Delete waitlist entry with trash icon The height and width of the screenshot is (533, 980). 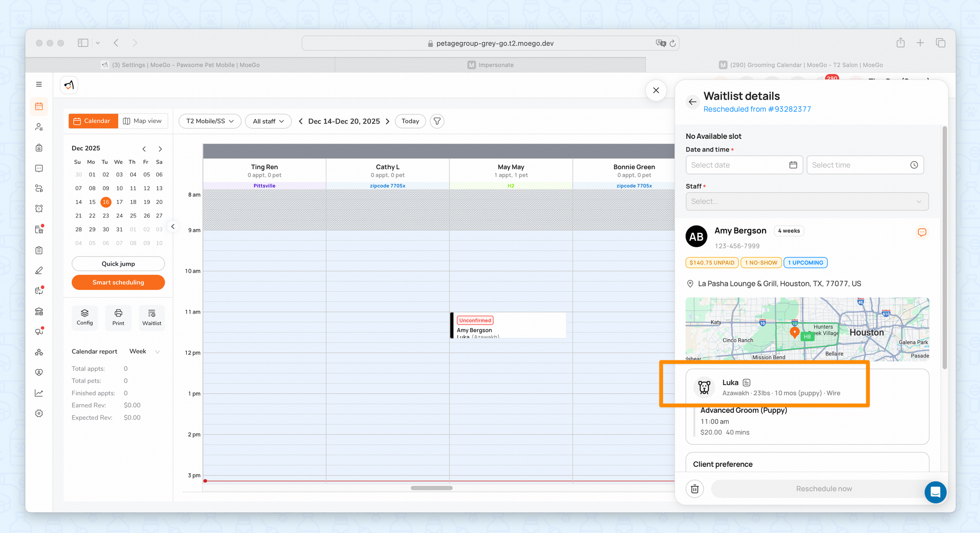pyautogui.click(x=694, y=489)
